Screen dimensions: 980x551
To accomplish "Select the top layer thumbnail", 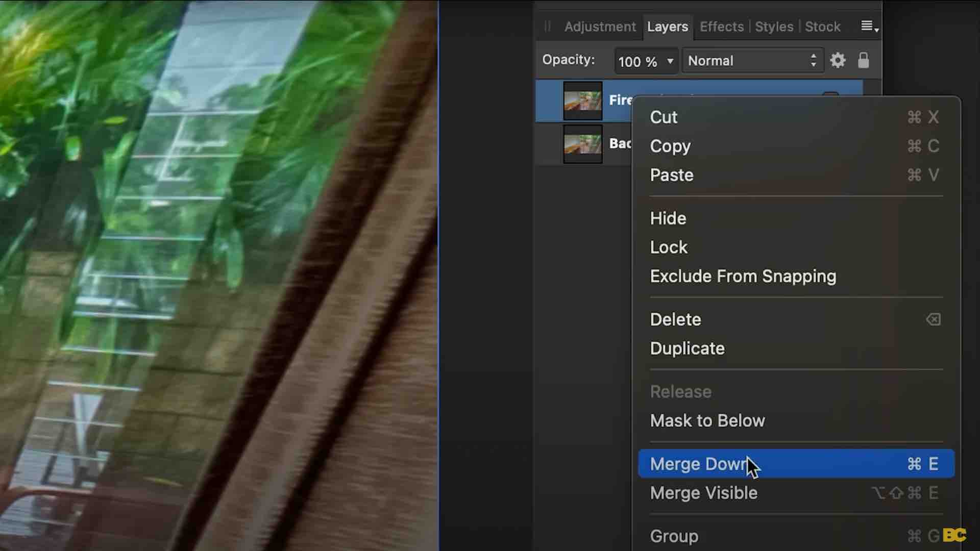I will coord(582,101).
